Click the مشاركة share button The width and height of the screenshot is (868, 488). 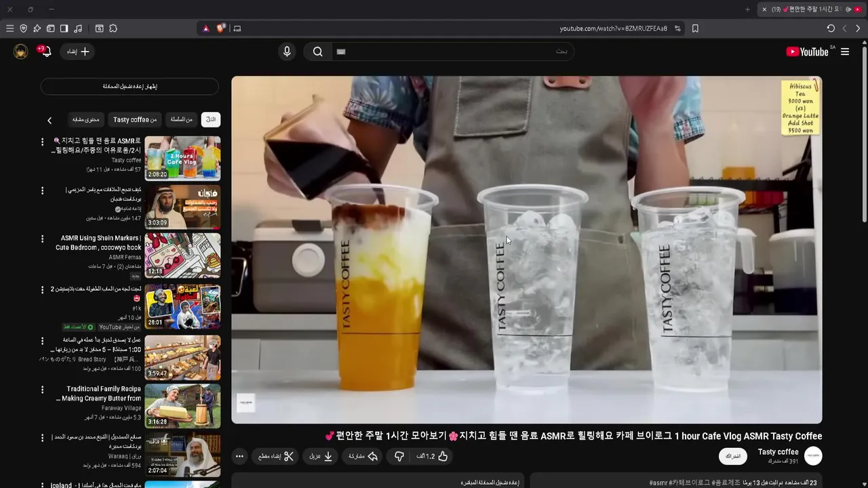coord(363,456)
